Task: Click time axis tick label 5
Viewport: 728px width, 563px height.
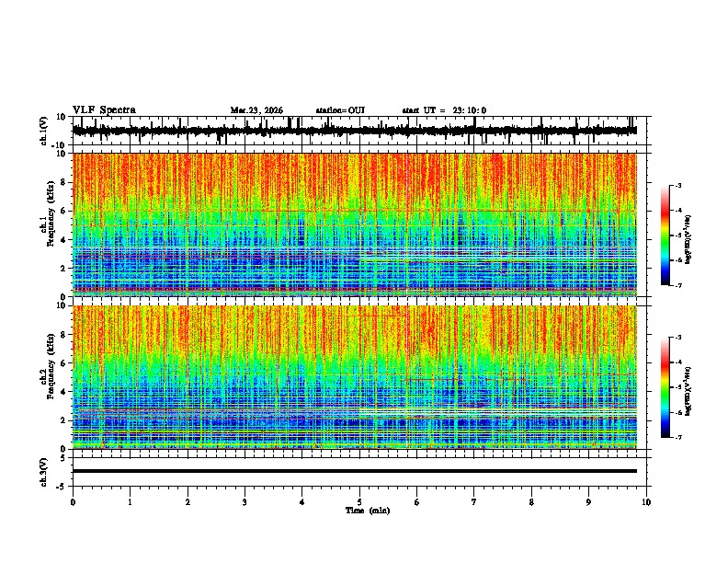Action: point(359,501)
